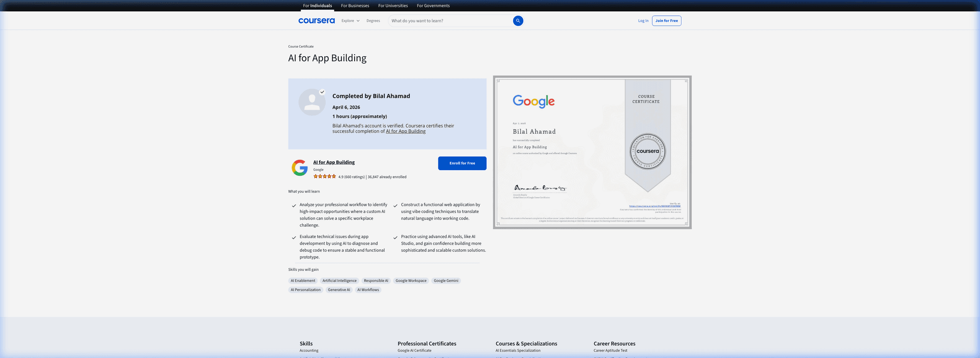Click the Google AI Certificate footer link

pos(414,351)
